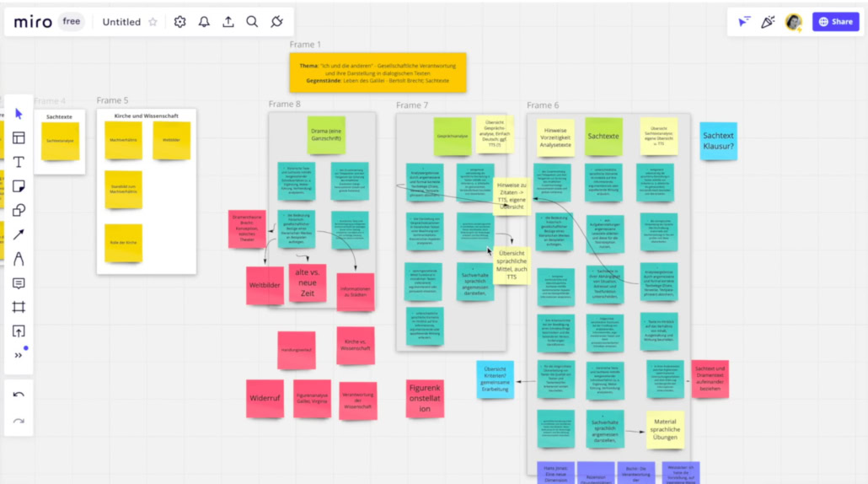Image resolution: width=868 pixels, height=484 pixels.
Task: Open search on the board
Action: click(252, 22)
